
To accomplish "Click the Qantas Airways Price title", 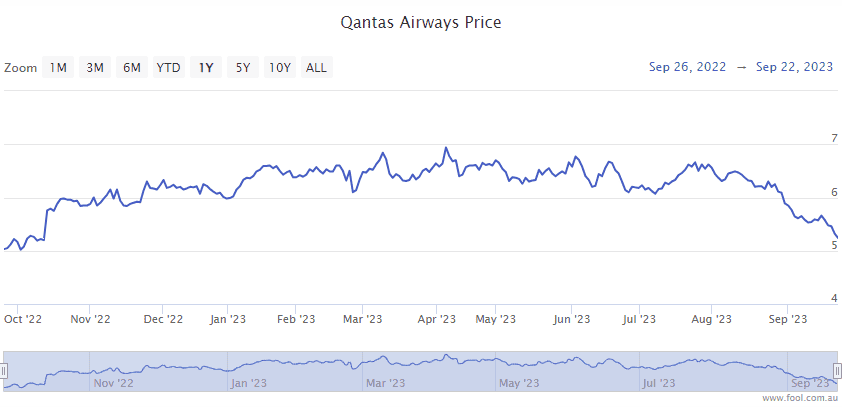I will (x=421, y=21).
